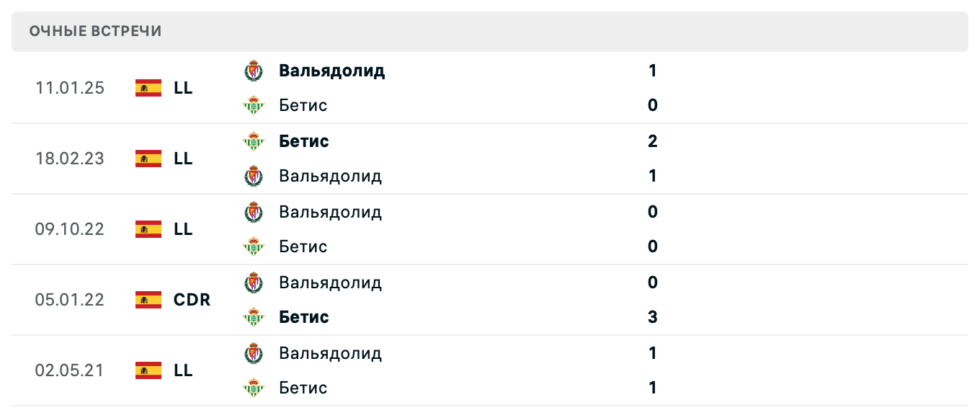
Task: Click Valladolid crest in 02.05.21 match
Action: (x=253, y=353)
